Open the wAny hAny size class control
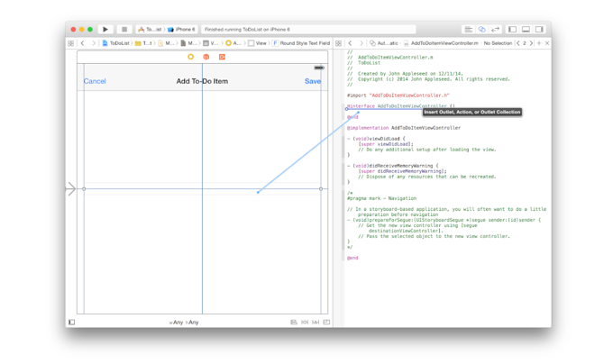The height and width of the screenshot is (364, 613). tap(184, 323)
